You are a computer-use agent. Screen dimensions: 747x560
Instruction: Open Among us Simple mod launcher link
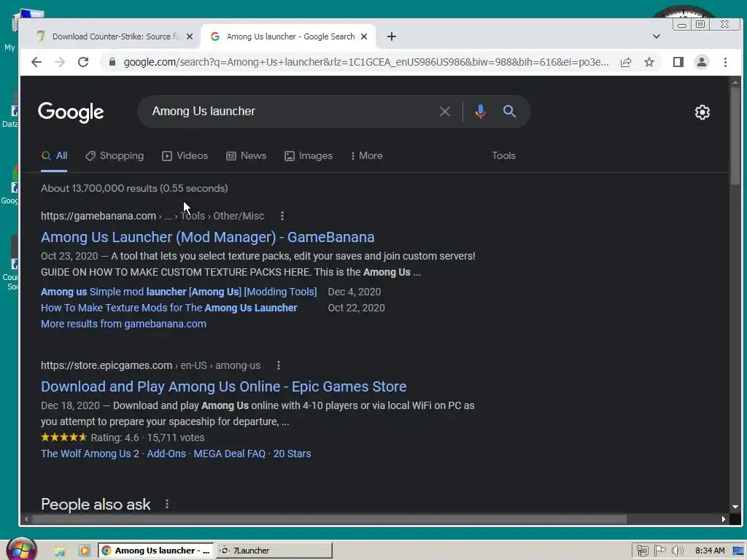(x=179, y=292)
